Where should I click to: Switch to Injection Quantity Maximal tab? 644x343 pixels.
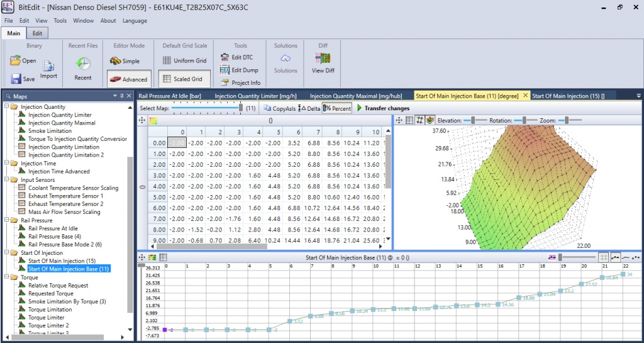(356, 96)
